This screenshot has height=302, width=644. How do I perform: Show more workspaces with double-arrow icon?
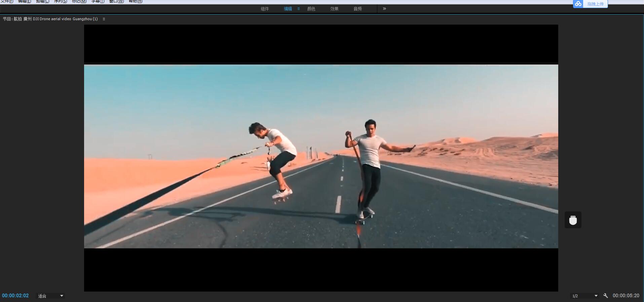pos(384,9)
